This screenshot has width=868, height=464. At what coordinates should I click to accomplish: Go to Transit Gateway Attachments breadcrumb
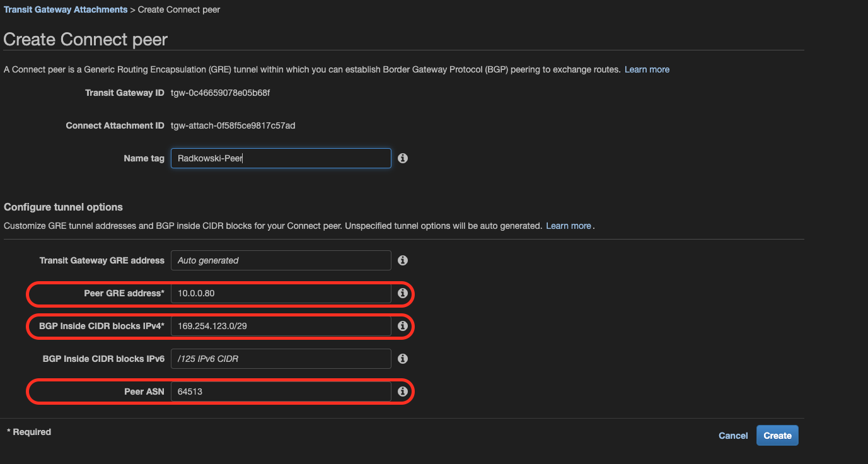(66, 10)
